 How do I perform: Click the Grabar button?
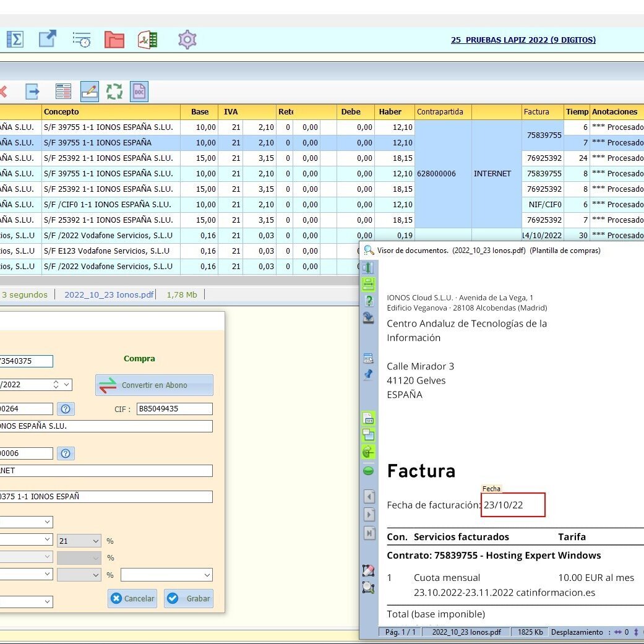189,599
